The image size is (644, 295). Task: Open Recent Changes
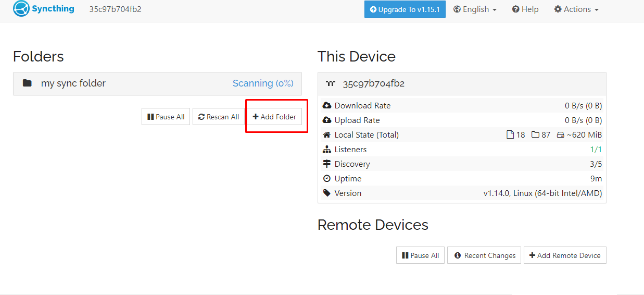click(x=484, y=255)
